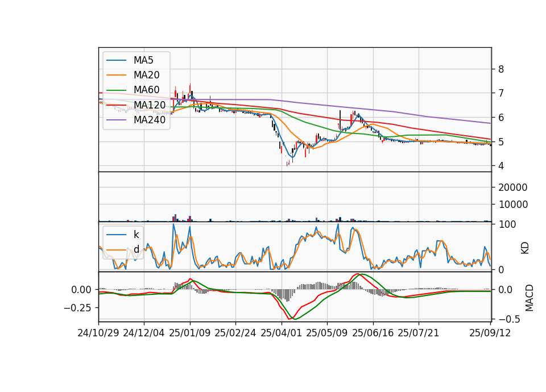Click the blue MA5 legend line sample
Image resolution: width=546 pixels, height=392 pixels.
116,61
